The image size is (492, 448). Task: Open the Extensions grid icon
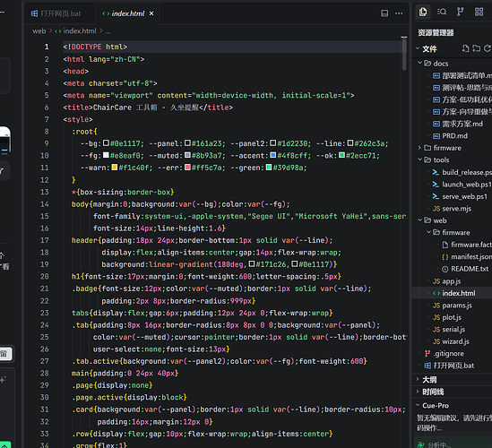pyautogui.click(x=479, y=12)
